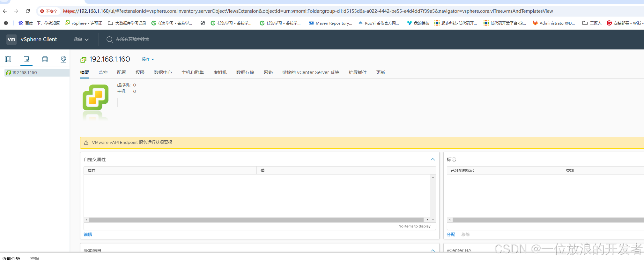Select VMs and Templates navigator icon
This screenshot has width=644, height=260.
pyautogui.click(x=26, y=59)
